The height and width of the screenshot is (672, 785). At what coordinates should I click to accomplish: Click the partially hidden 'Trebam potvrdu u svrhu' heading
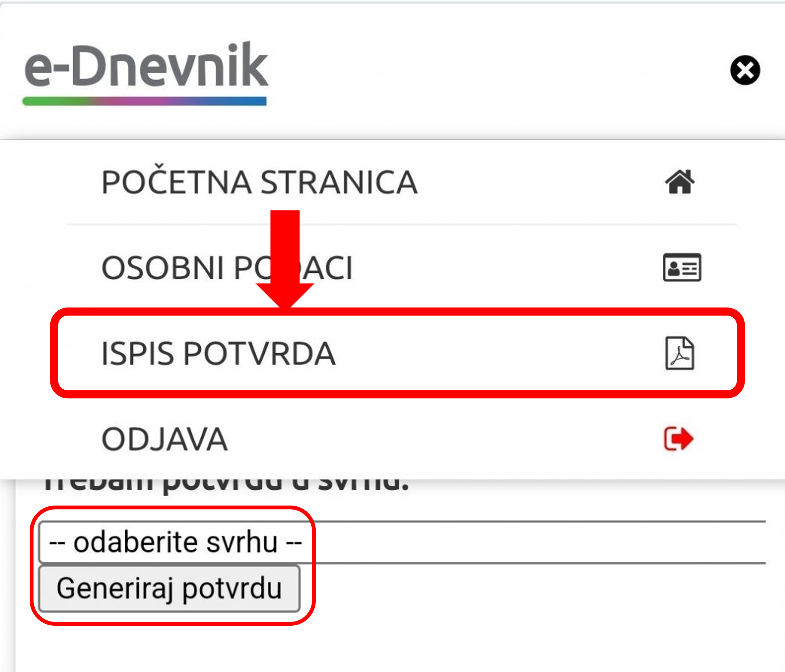coord(225,486)
